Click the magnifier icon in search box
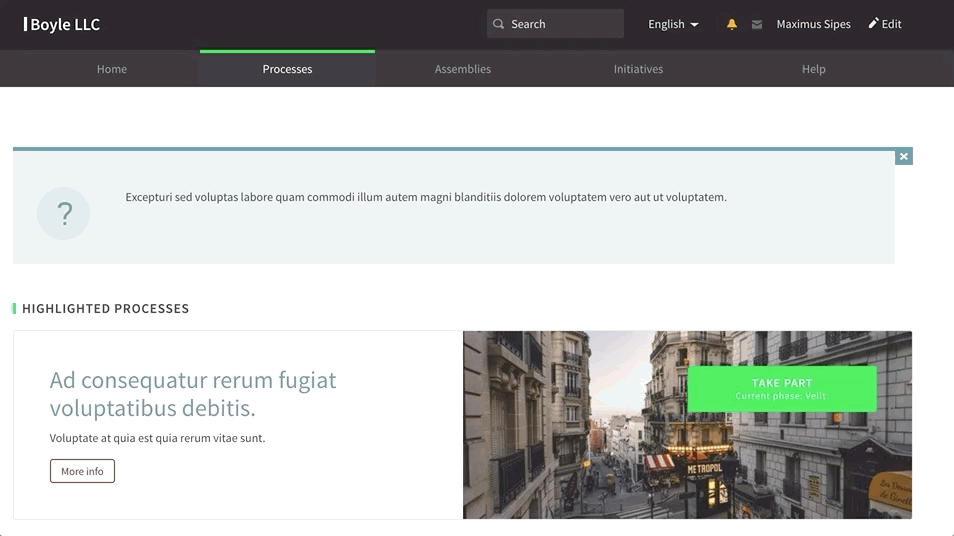 tap(499, 24)
